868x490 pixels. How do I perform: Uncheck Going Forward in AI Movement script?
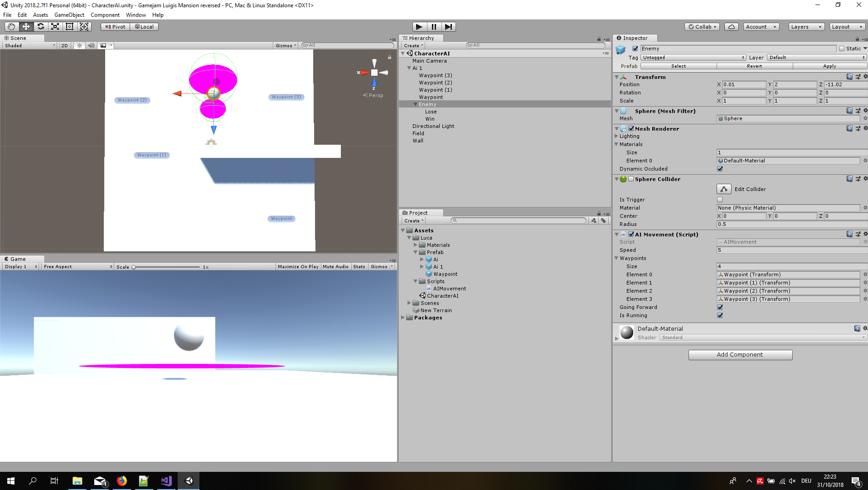pos(720,307)
